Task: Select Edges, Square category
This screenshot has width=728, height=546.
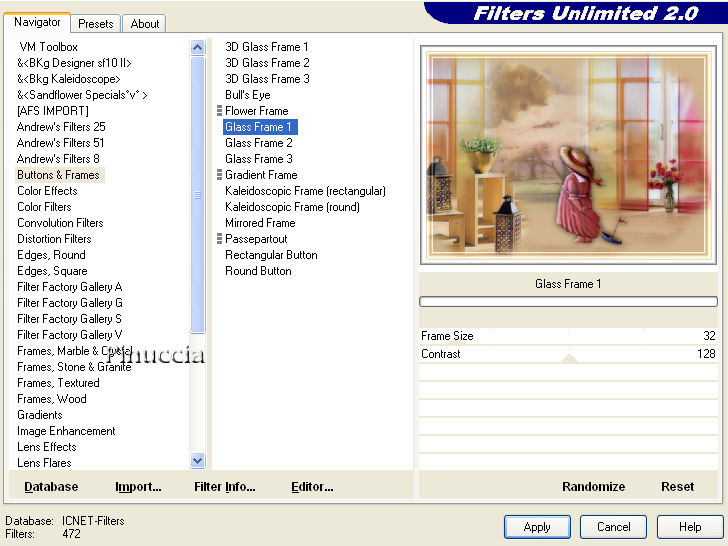Action: pyautogui.click(x=52, y=271)
